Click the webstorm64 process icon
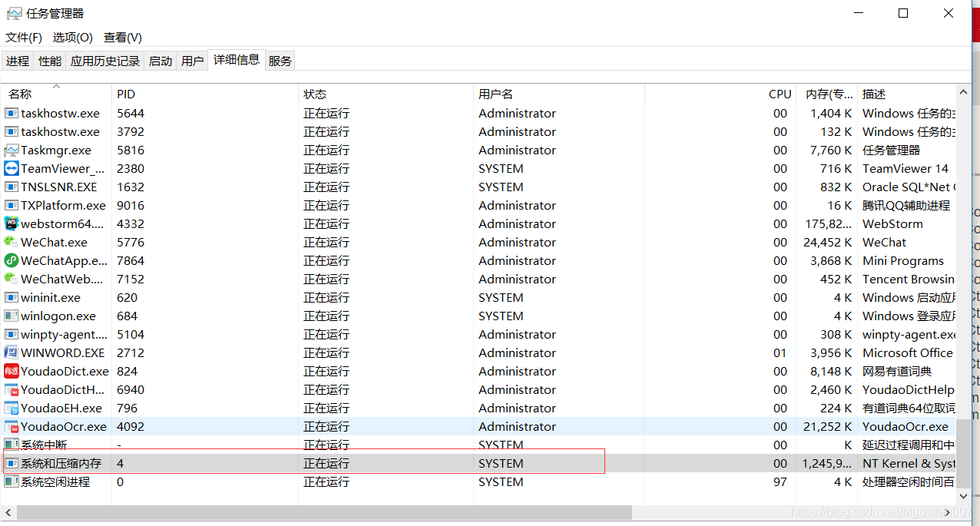The height and width of the screenshot is (526, 980). (12, 223)
